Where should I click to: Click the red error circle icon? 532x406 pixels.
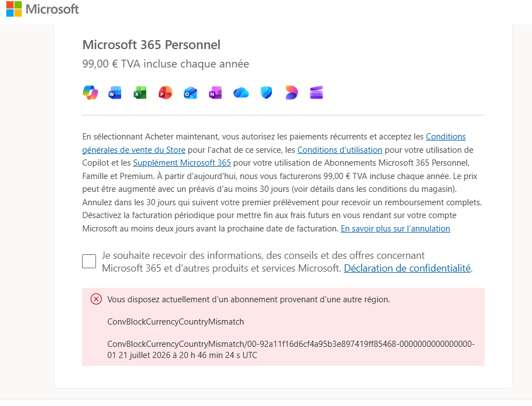tap(96, 299)
